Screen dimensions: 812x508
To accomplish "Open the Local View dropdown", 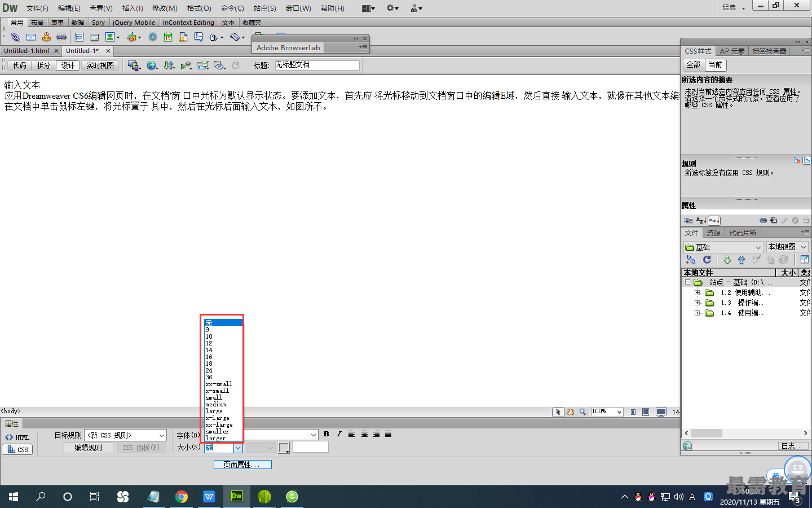I will pyautogui.click(x=804, y=247).
